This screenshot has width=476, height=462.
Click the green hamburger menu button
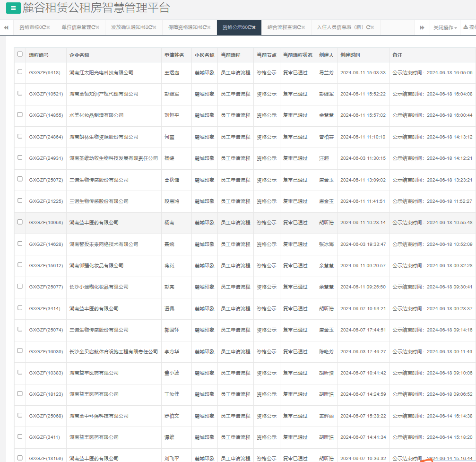click(x=13, y=8)
